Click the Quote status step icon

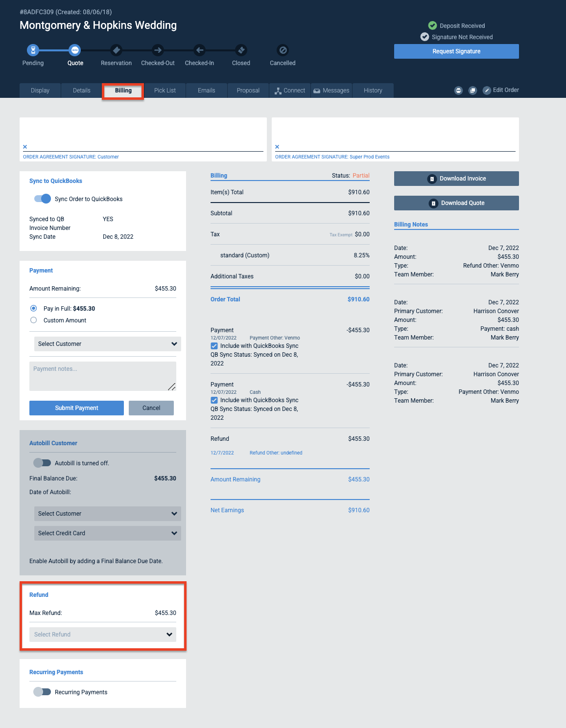(x=75, y=50)
